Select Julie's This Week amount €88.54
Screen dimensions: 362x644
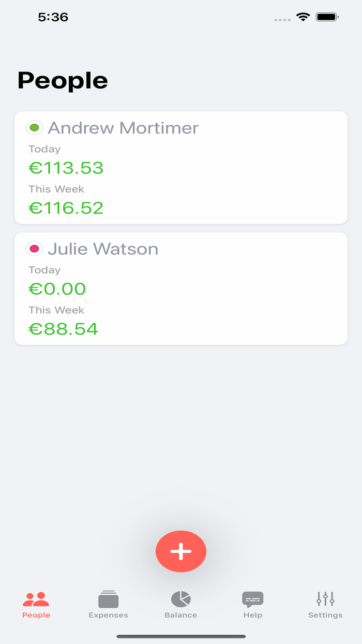click(63, 329)
